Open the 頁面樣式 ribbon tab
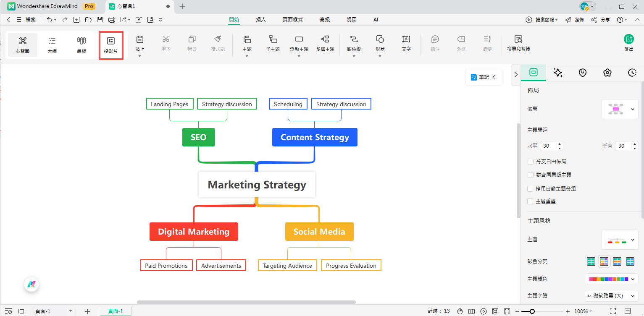644x316 pixels. (x=292, y=20)
